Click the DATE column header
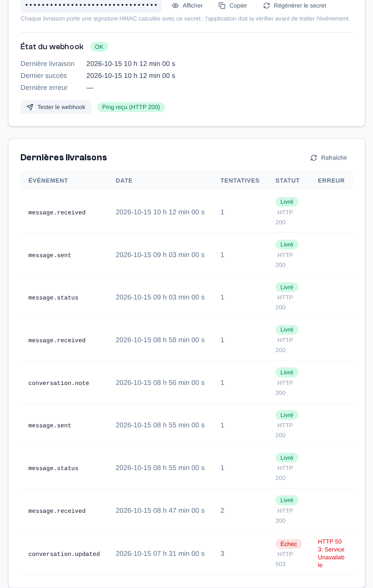 [124, 181]
